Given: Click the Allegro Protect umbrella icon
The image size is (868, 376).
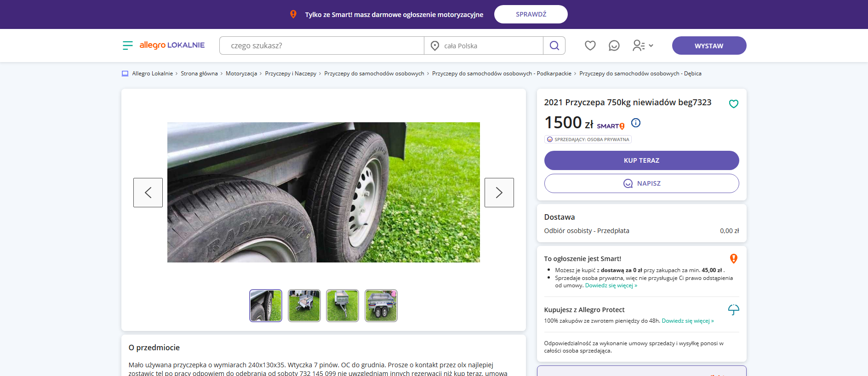Looking at the screenshot, I should [x=733, y=310].
